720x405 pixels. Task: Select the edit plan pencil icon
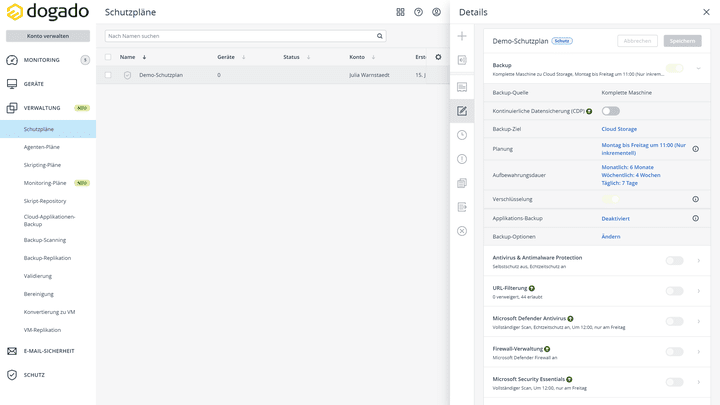click(462, 111)
